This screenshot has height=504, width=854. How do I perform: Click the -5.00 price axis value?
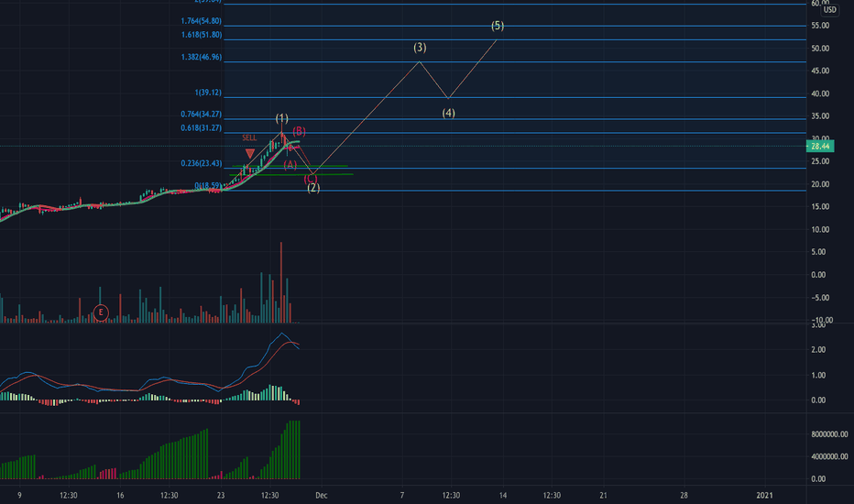[x=820, y=298]
